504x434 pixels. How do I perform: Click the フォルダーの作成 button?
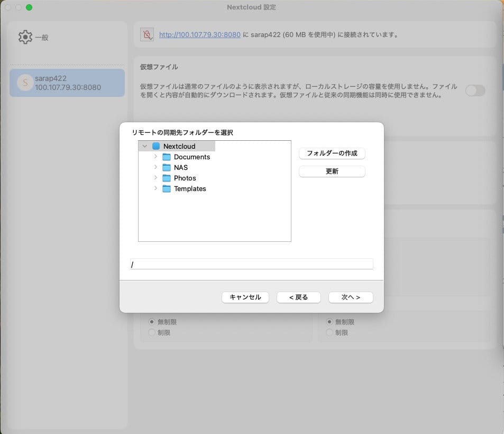(332, 153)
